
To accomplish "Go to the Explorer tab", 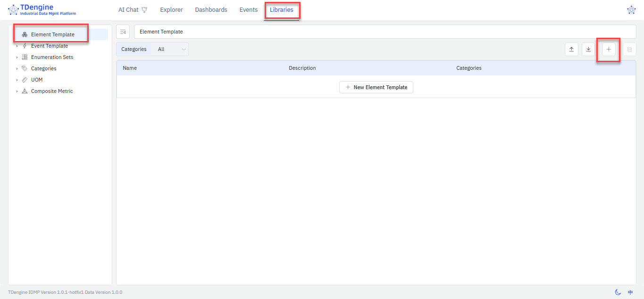I will click(x=171, y=10).
